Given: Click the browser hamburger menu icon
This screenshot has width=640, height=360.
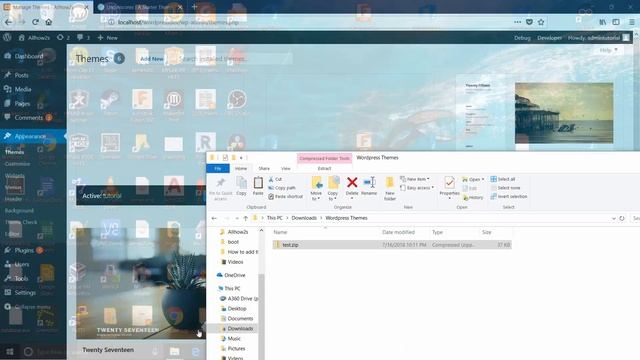Looking at the screenshot, I should point(632,22).
